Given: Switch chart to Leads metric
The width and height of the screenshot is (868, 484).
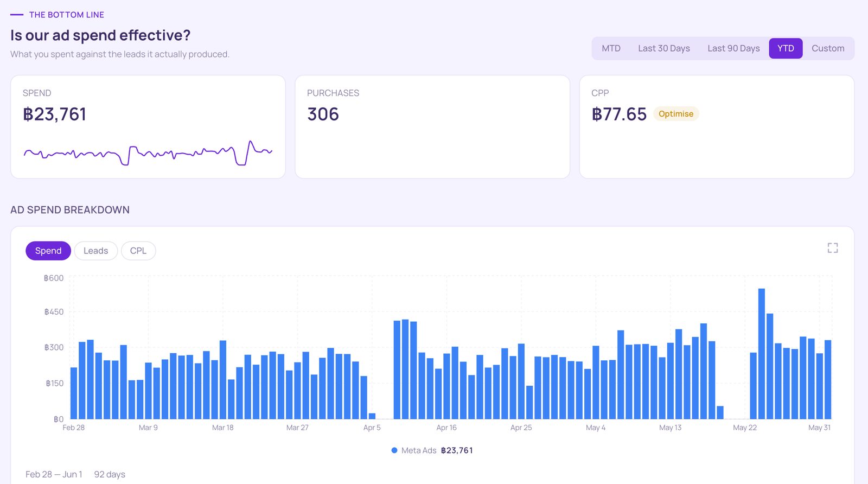Looking at the screenshot, I should pyautogui.click(x=95, y=251).
